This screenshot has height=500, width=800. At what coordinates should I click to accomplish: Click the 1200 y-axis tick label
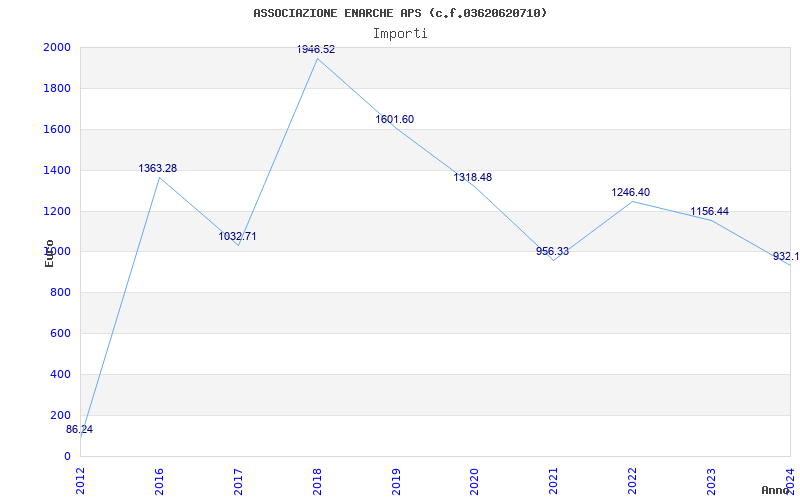coord(57,211)
